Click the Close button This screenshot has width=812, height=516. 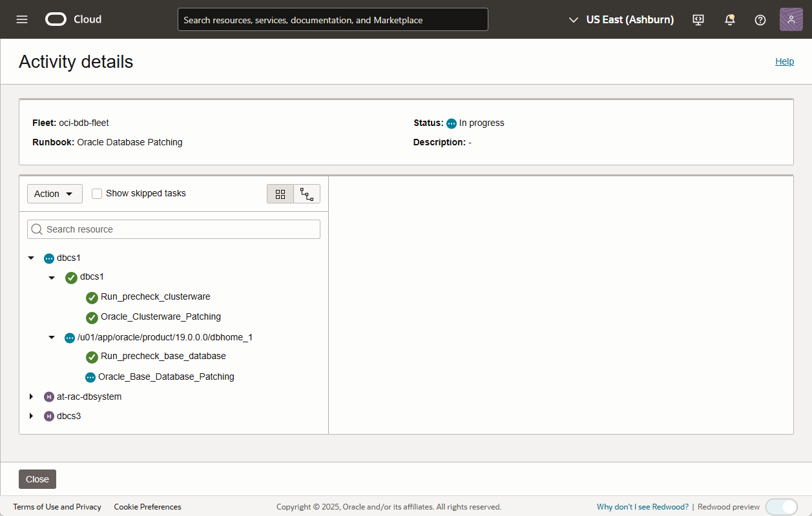coord(37,479)
